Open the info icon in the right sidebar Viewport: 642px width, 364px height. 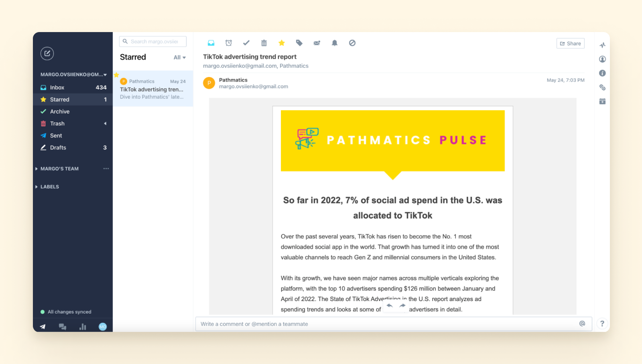(603, 73)
